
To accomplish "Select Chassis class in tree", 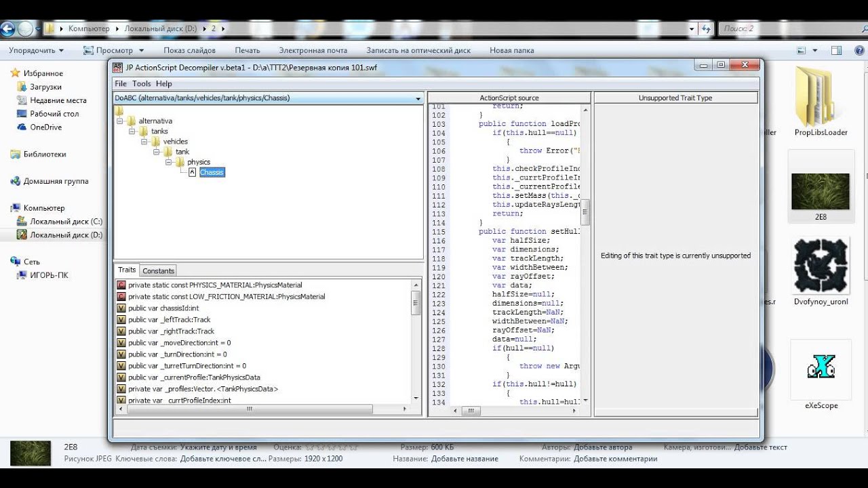I will [212, 172].
